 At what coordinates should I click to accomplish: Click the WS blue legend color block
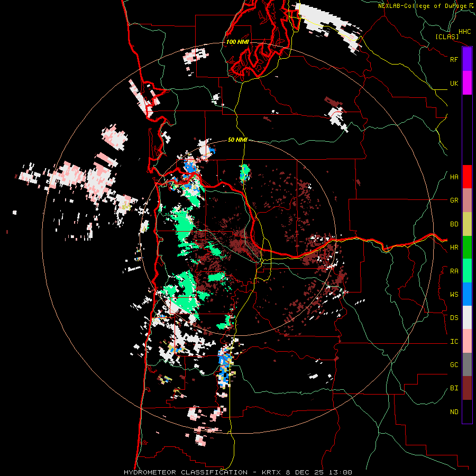467,294
